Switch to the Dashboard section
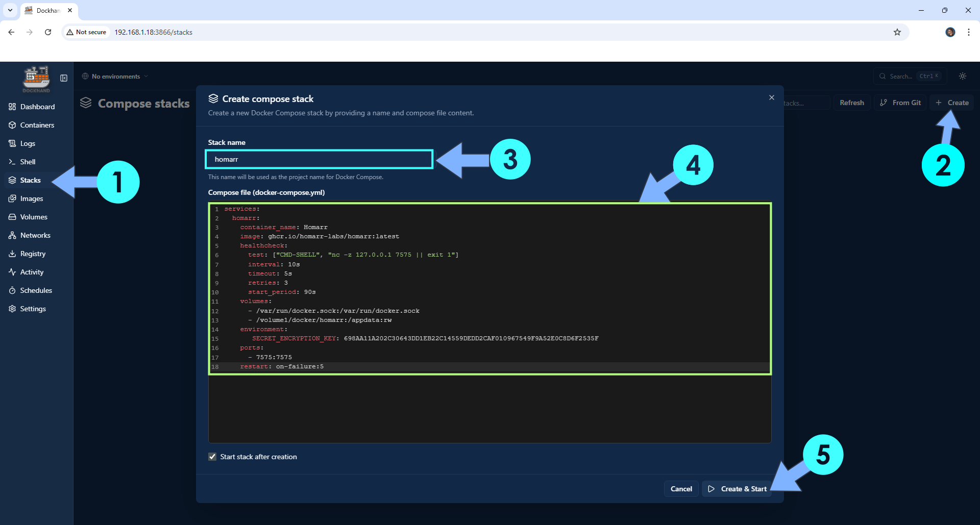The width and height of the screenshot is (980, 525). coord(37,107)
